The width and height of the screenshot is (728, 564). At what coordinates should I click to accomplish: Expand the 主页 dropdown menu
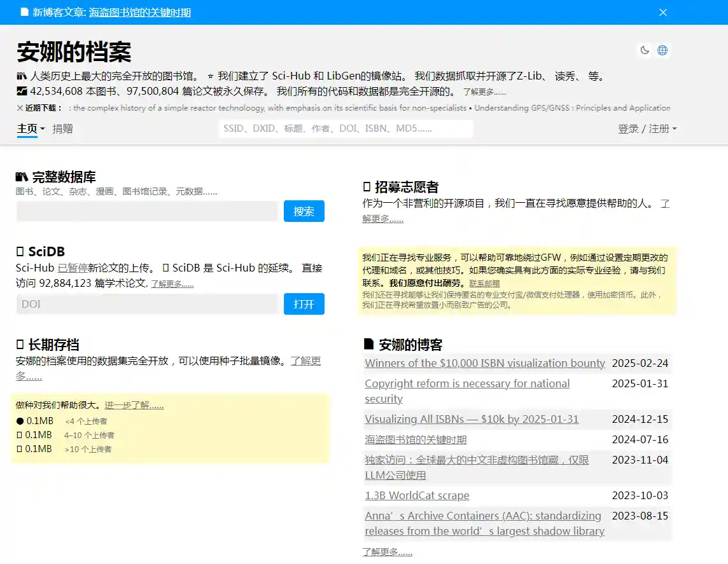(x=31, y=129)
